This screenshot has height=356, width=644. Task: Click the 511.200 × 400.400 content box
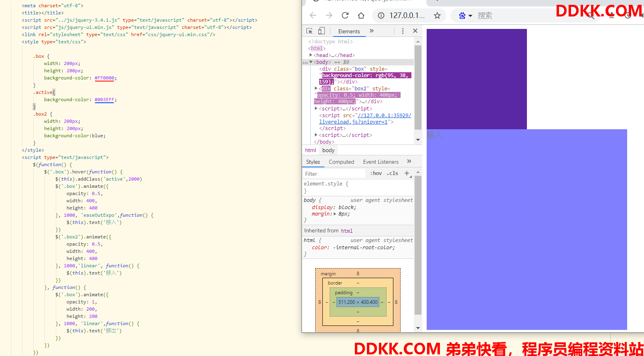pos(358,302)
